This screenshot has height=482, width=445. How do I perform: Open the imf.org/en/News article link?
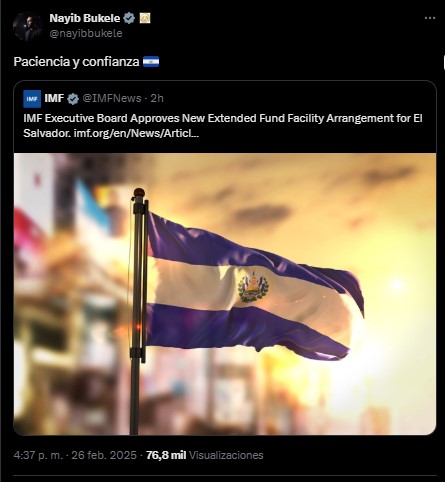[136, 133]
